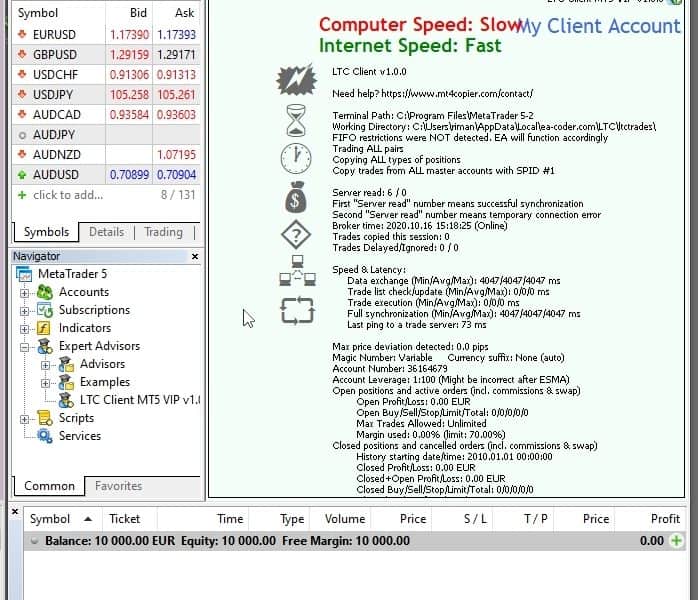Screen dimensions: 698x600
Task: Click the Services gear icon
Action: pos(45,436)
